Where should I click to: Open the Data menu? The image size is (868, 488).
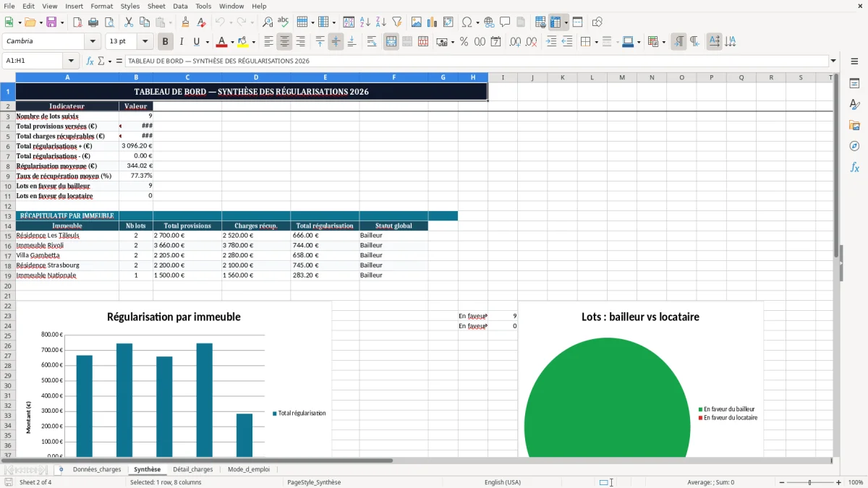(x=180, y=6)
